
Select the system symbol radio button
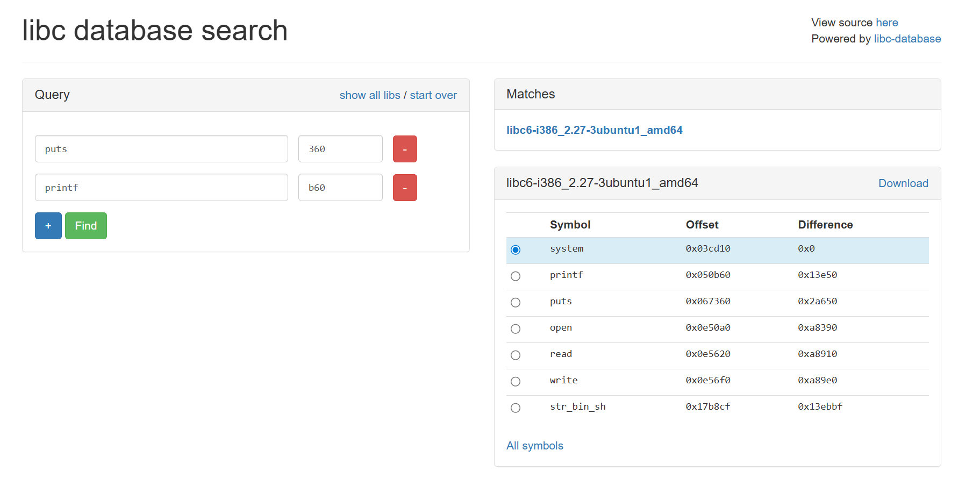pyautogui.click(x=516, y=249)
